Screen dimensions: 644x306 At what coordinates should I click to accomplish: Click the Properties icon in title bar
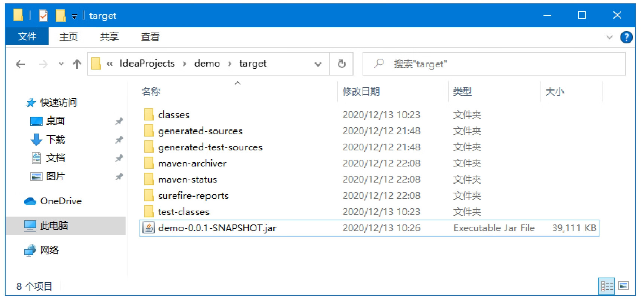pos(43,16)
